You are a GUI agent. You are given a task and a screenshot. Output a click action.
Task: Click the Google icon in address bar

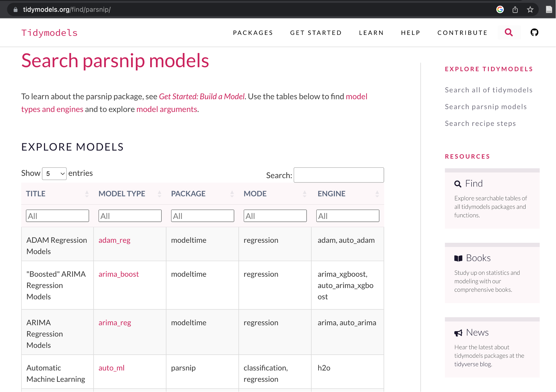500,9
